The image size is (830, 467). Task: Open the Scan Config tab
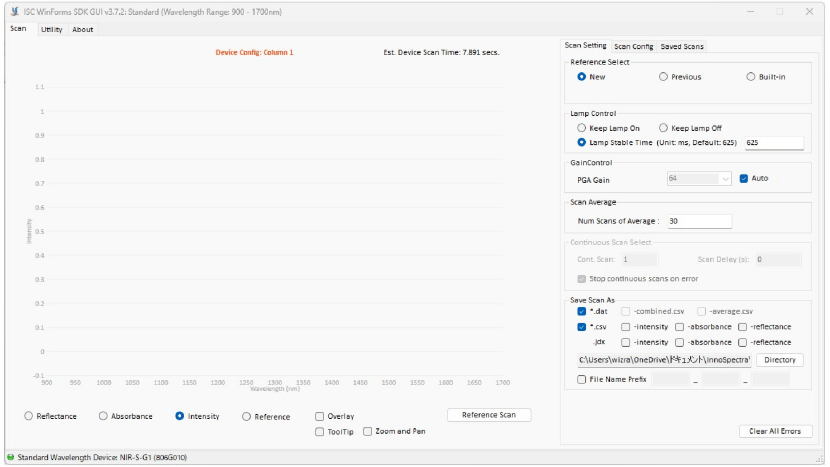(633, 46)
